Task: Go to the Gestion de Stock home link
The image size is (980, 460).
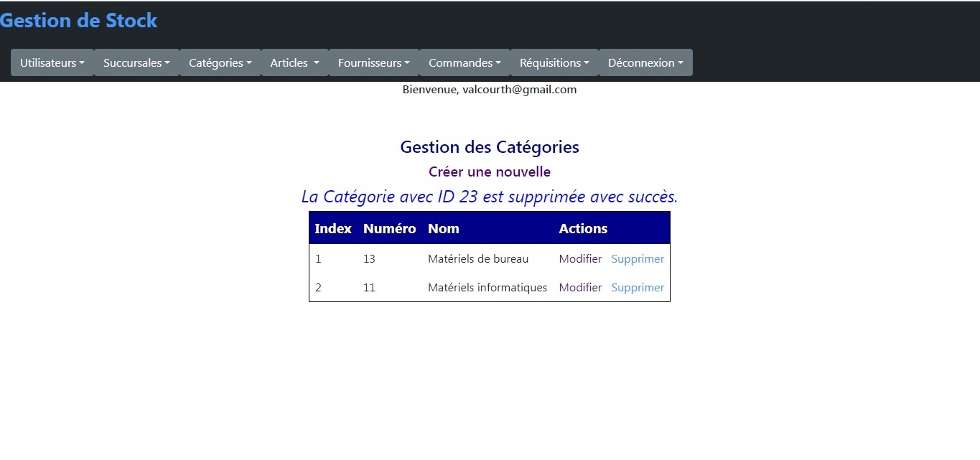Action: pyautogui.click(x=79, y=21)
